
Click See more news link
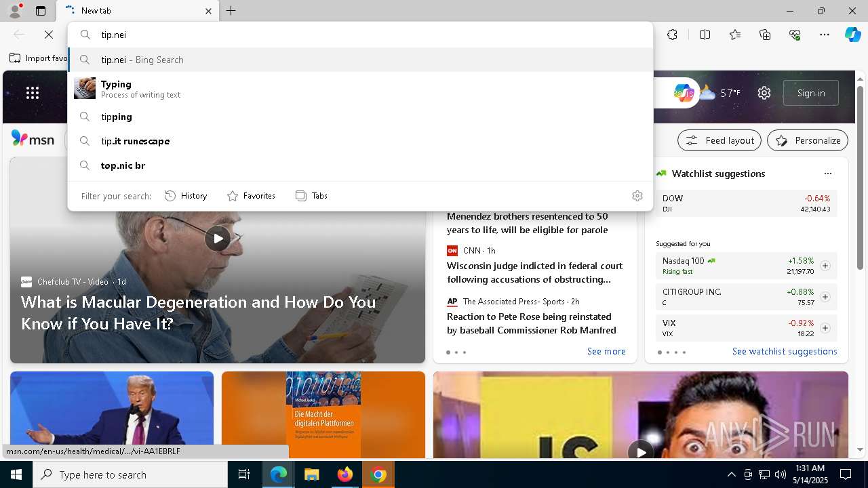[x=606, y=351]
